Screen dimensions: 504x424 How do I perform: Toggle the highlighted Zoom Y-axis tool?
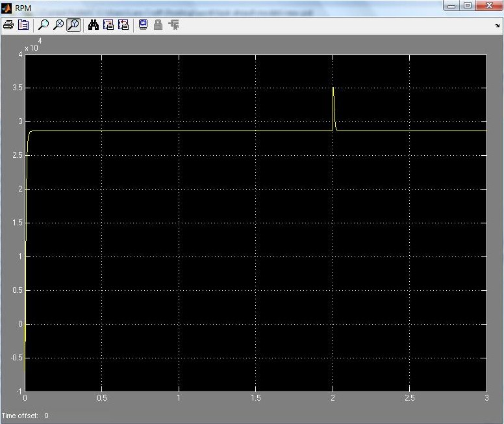click(x=74, y=25)
